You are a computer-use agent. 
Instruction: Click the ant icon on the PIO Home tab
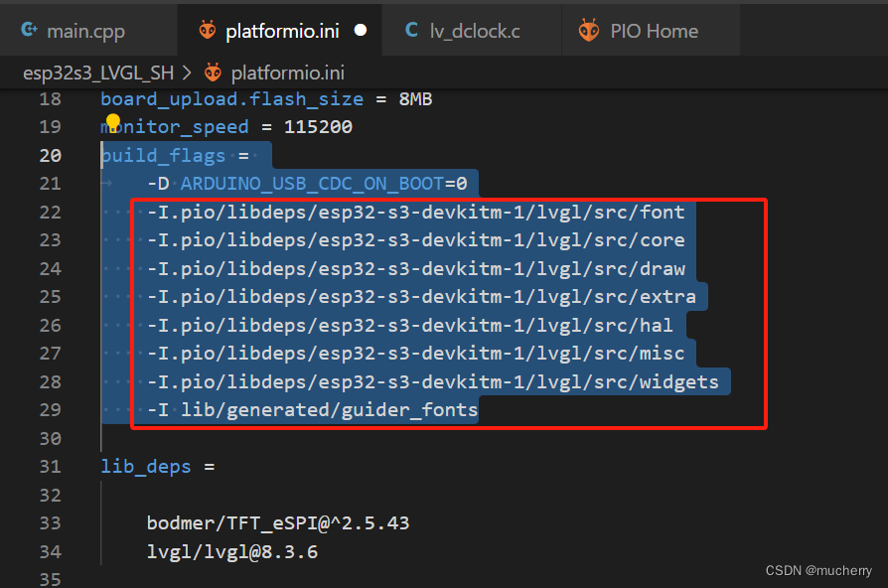[x=588, y=30]
